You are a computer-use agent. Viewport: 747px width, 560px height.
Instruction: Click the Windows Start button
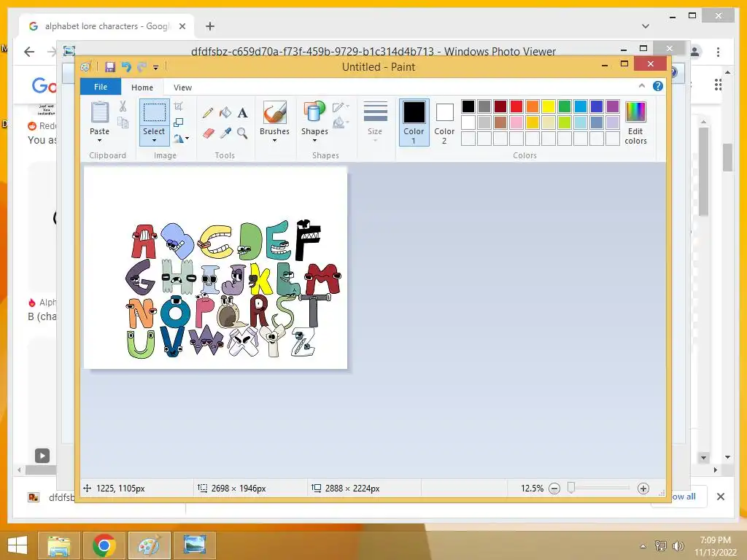click(x=18, y=545)
